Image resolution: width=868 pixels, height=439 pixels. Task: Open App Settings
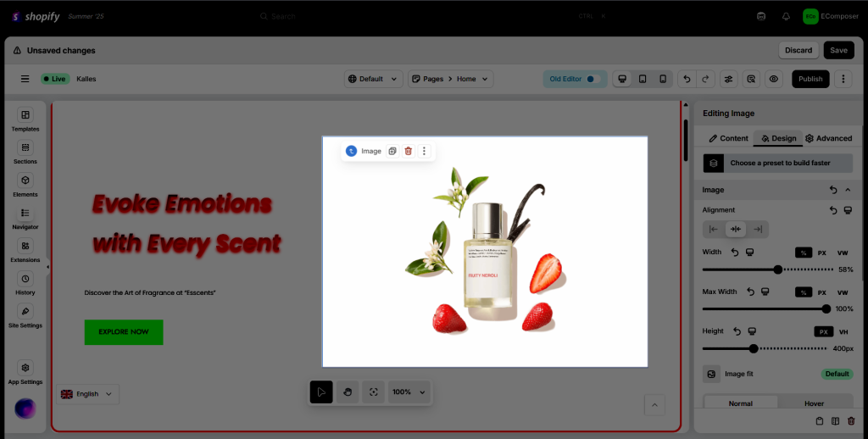coord(25,373)
